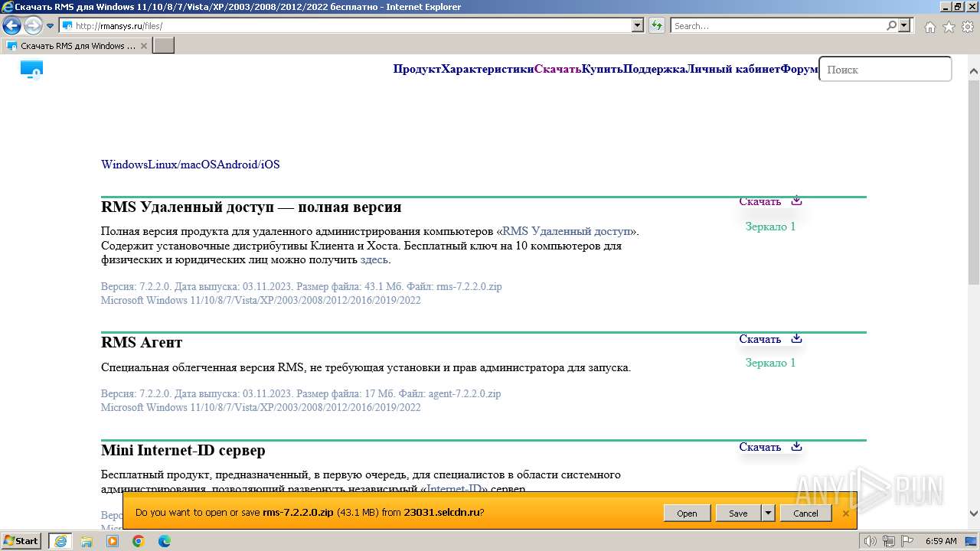This screenshot has height=551, width=980.
Task: Click the RMS site logo icon
Action: click(x=31, y=70)
